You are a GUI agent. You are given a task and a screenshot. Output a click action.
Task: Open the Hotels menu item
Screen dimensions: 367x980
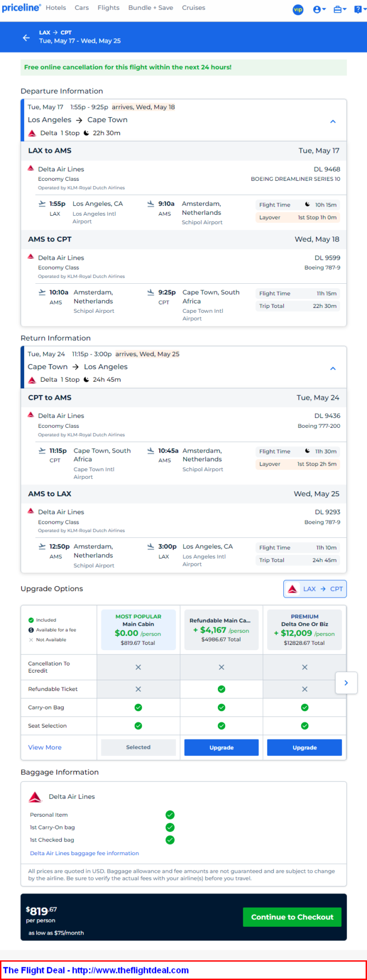[56, 8]
